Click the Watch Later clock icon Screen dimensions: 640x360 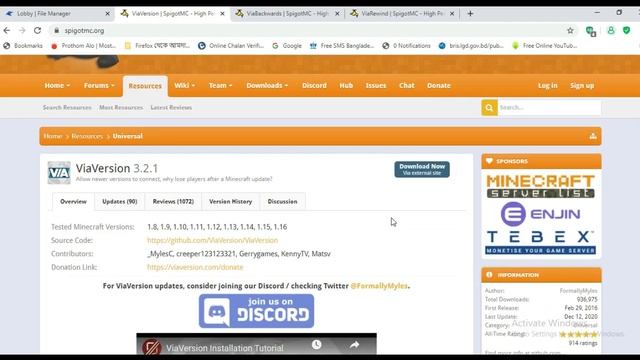[x=317, y=345]
